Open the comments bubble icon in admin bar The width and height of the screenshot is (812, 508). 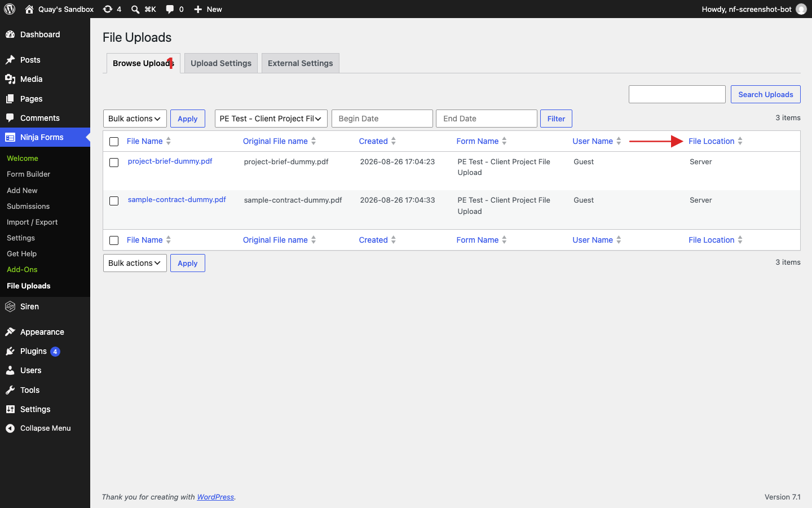pyautogui.click(x=170, y=9)
